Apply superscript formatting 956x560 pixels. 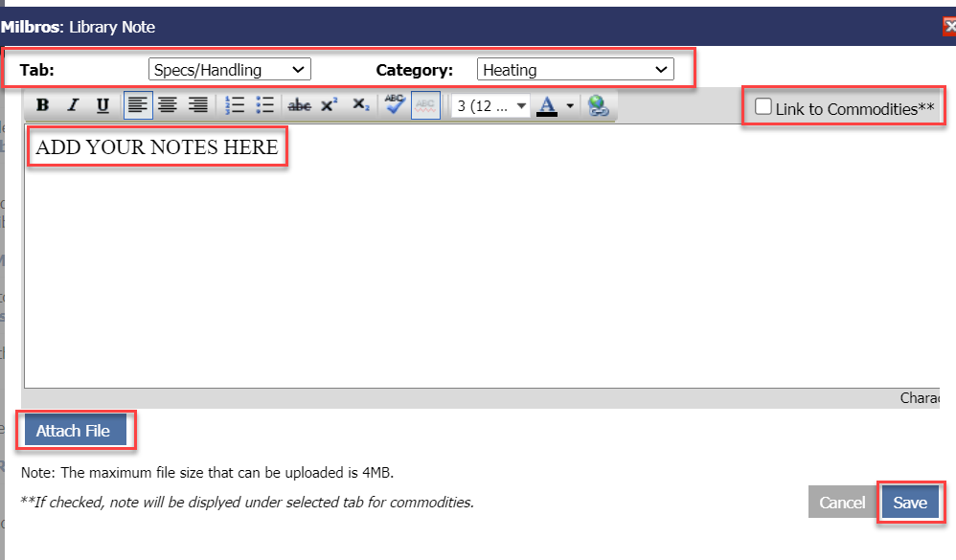(x=329, y=105)
